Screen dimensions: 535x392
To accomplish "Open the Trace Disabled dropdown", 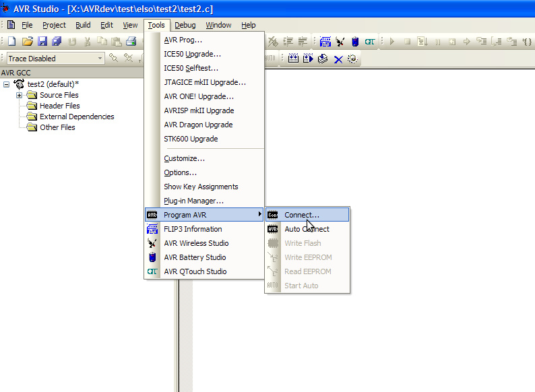I will click(x=100, y=59).
